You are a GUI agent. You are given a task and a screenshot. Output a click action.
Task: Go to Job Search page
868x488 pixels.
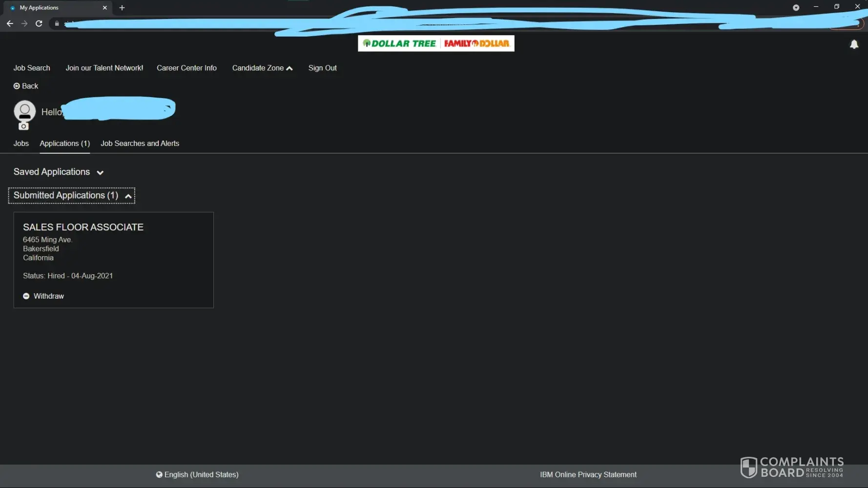tap(32, 68)
